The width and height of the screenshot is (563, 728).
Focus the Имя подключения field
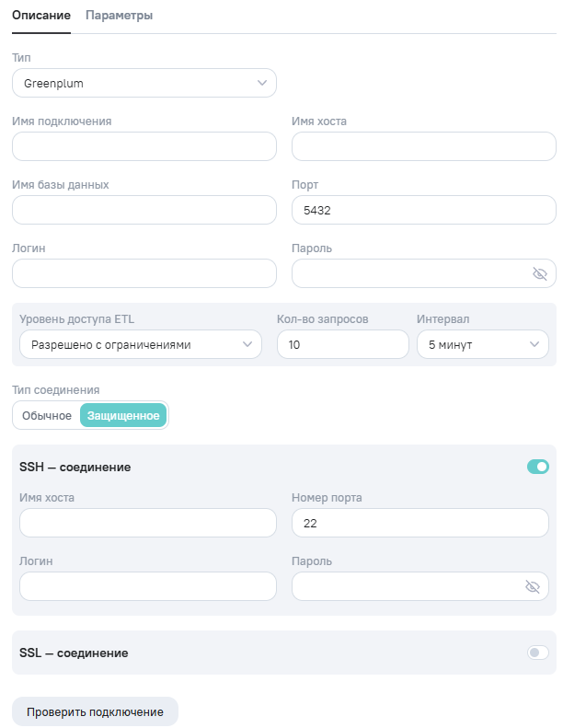tap(144, 146)
